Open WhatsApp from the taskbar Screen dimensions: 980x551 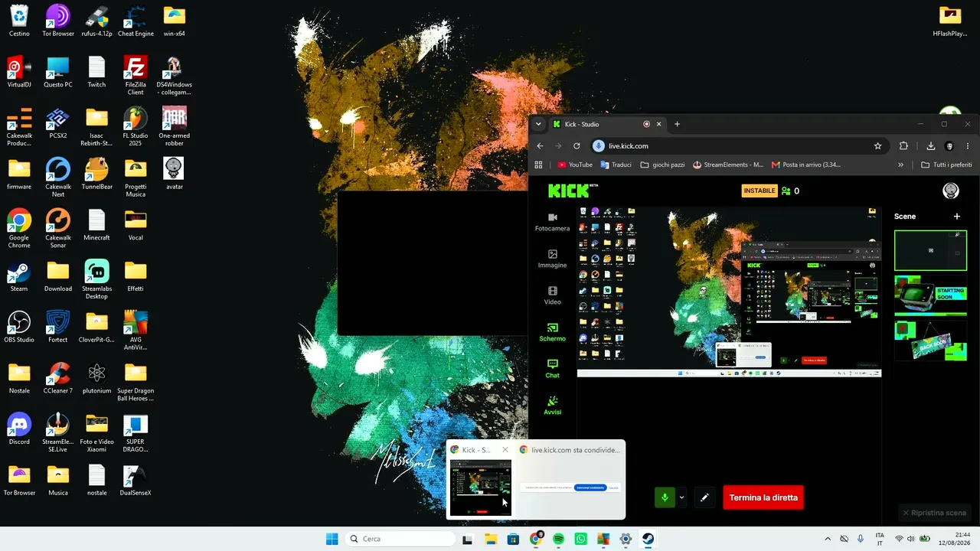click(x=581, y=539)
